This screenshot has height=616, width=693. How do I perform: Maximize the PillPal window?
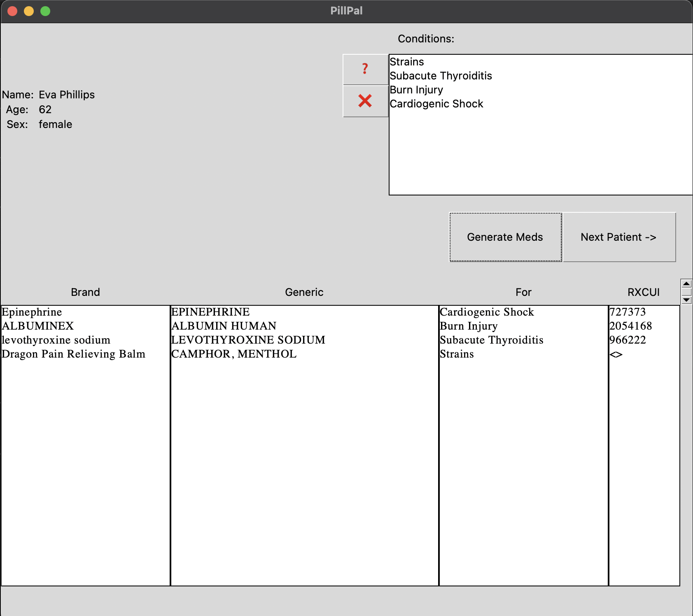tap(45, 11)
